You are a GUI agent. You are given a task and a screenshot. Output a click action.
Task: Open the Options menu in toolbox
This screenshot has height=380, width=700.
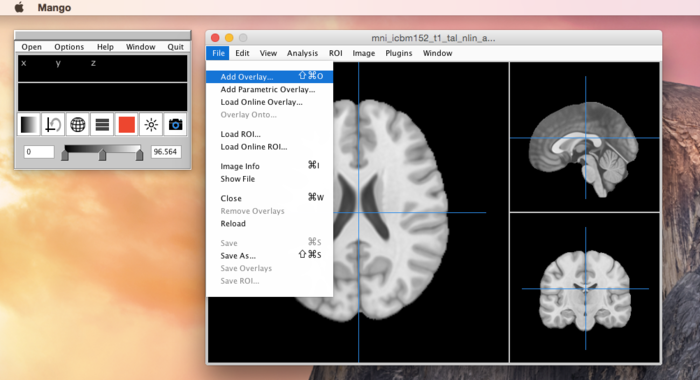(x=69, y=47)
